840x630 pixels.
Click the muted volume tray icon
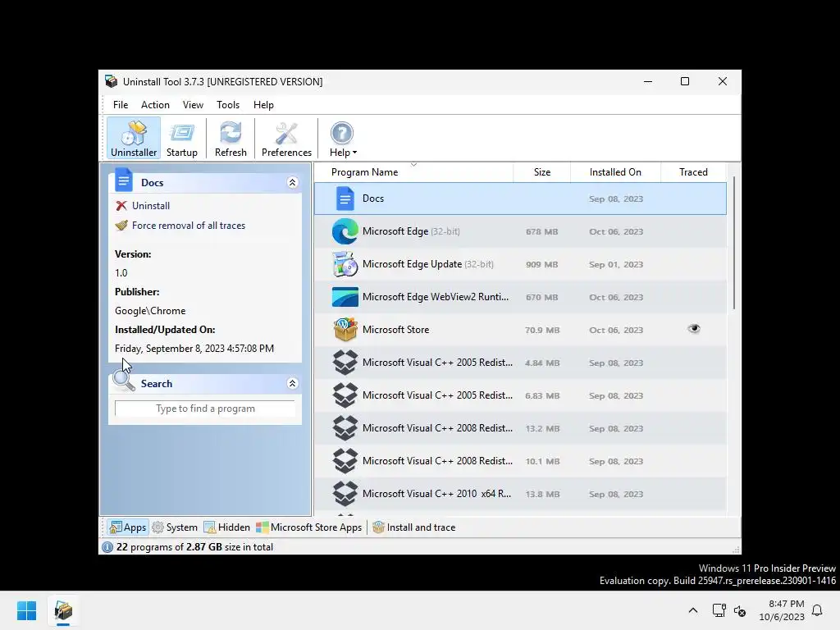pyautogui.click(x=740, y=610)
